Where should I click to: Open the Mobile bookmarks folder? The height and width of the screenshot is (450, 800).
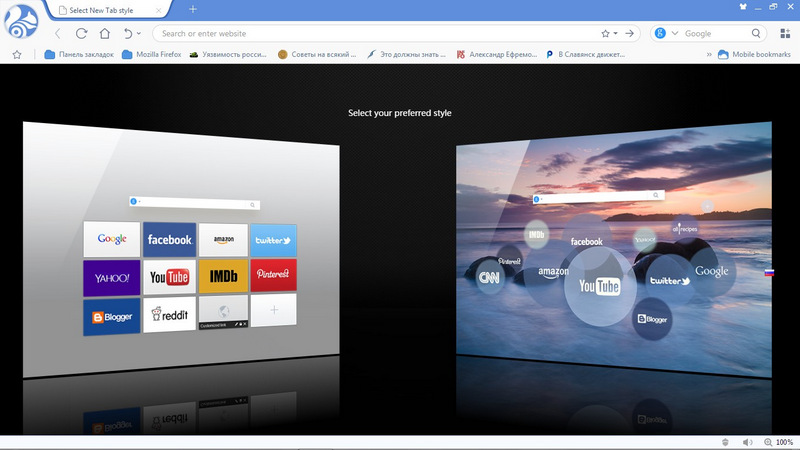click(754, 55)
